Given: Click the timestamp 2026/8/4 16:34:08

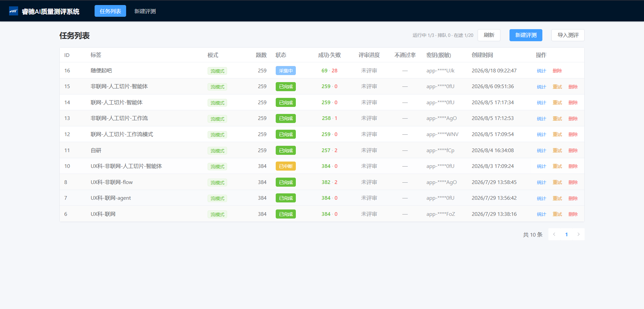Looking at the screenshot, I should pyautogui.click(x=493, y=150).
